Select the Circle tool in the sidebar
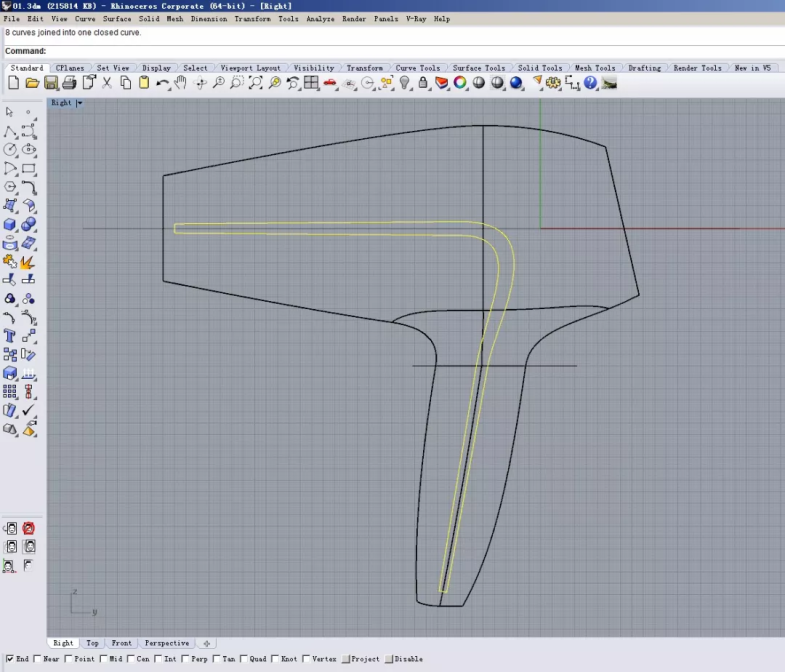 coord(10,150)
